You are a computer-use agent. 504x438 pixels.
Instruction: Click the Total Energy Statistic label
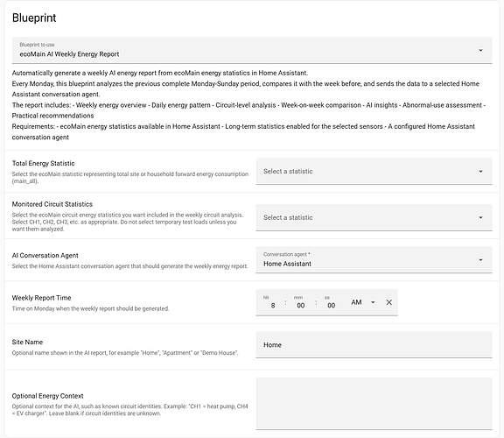coord(44,164)
